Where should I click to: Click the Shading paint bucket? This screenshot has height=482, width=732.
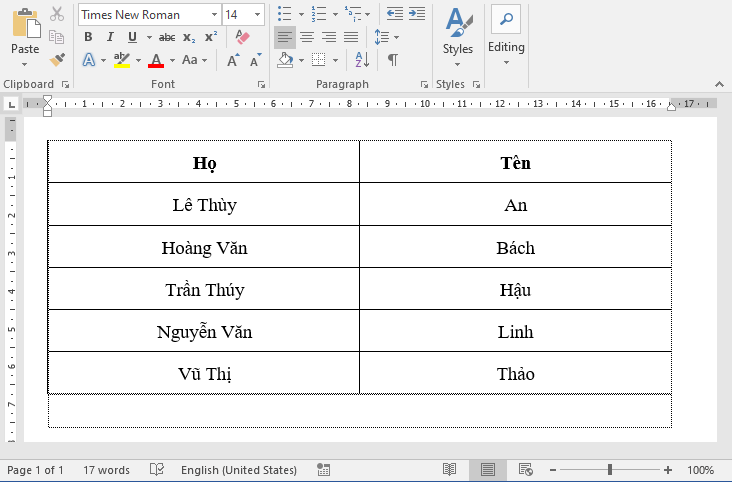285,60
